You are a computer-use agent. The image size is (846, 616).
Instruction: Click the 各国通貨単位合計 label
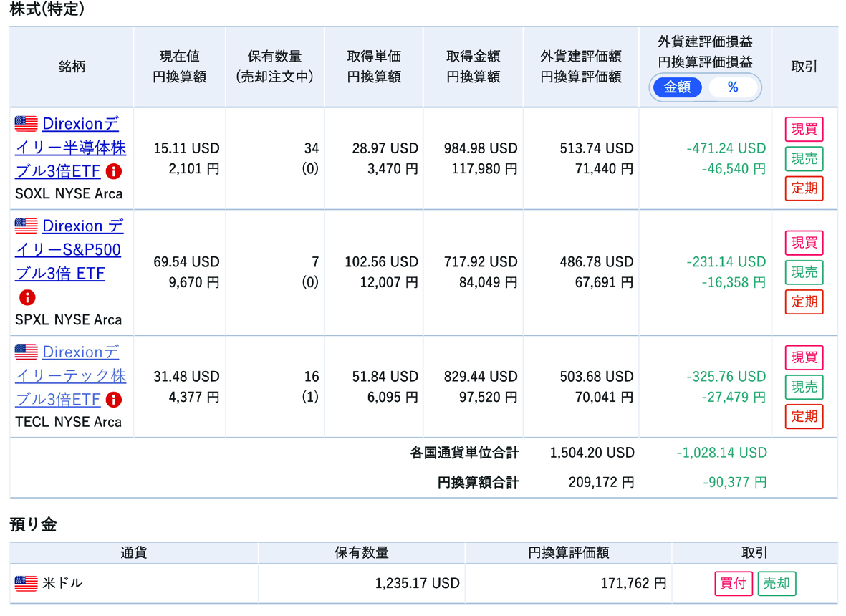click(464, 453)
